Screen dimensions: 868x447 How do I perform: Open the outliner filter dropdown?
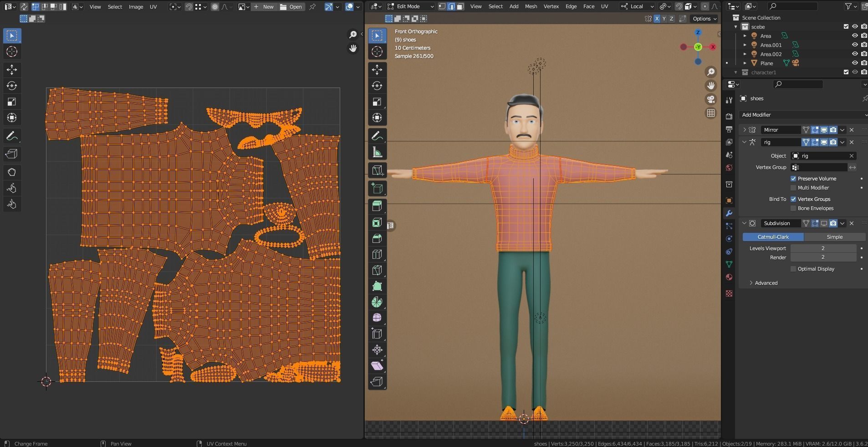click(x=850, y=6)
